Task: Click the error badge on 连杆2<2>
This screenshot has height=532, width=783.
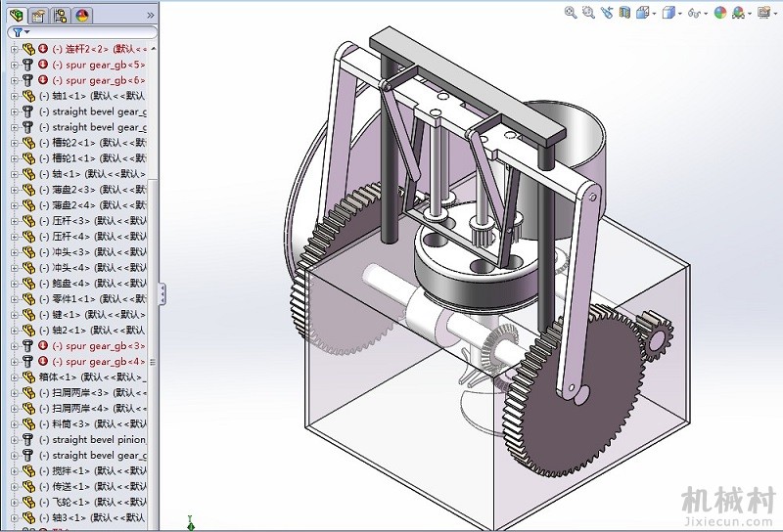Action: 43,49
